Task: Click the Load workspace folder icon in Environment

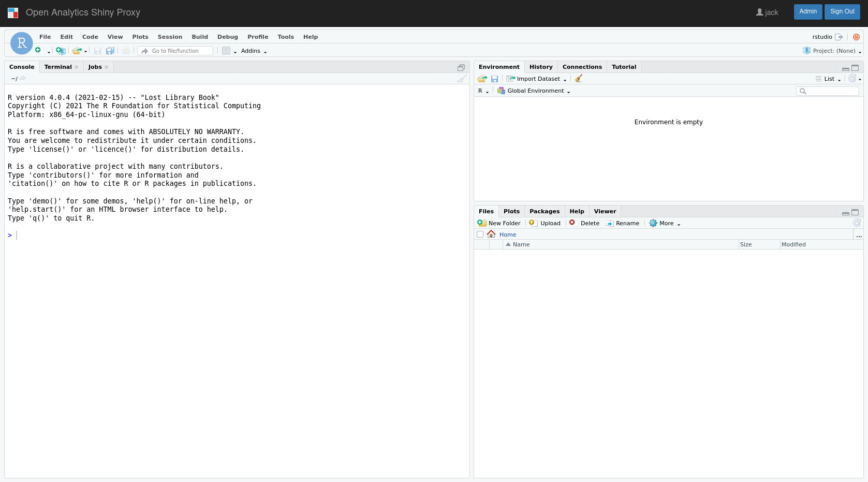Action: click(x=482, y=79)
